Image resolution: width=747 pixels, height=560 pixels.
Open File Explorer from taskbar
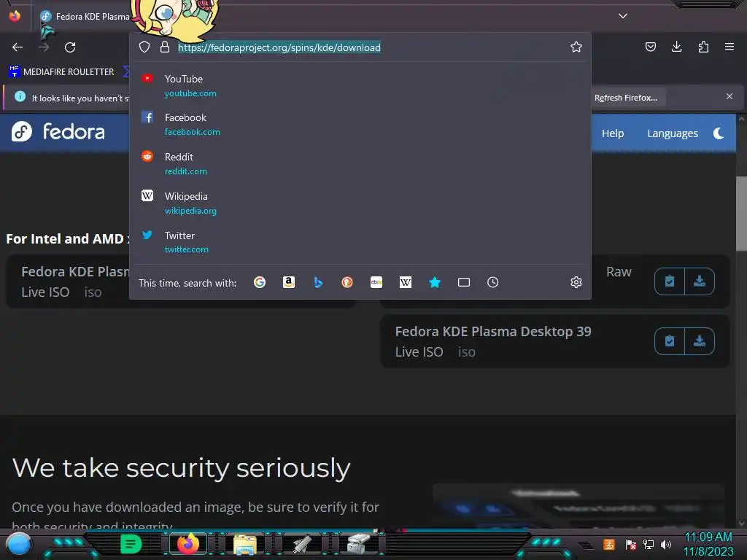tap(245, 545)
